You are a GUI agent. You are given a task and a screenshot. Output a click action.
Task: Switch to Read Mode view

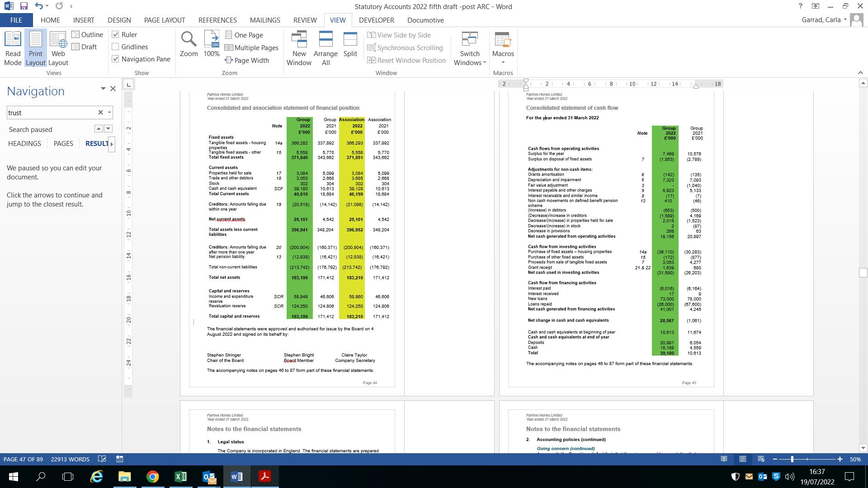pyautogui.click(x=13, y=48)
